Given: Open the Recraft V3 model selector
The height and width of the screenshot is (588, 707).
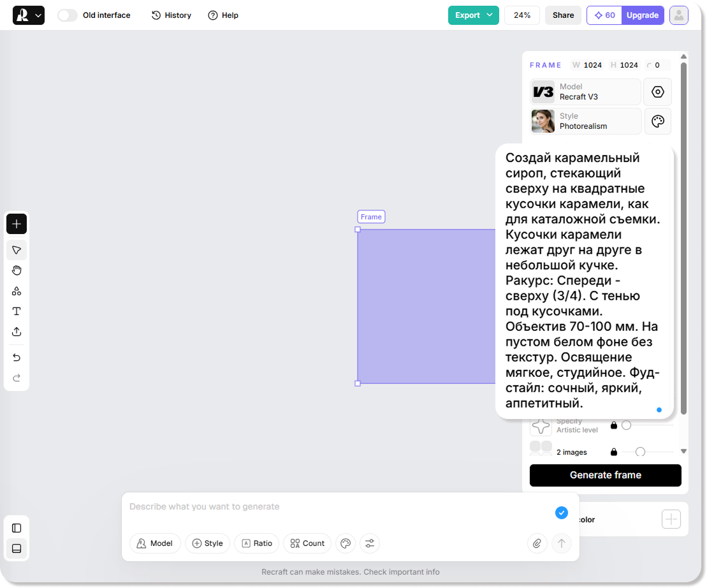Looking at the screenshot, I should [x=586, y=92].
